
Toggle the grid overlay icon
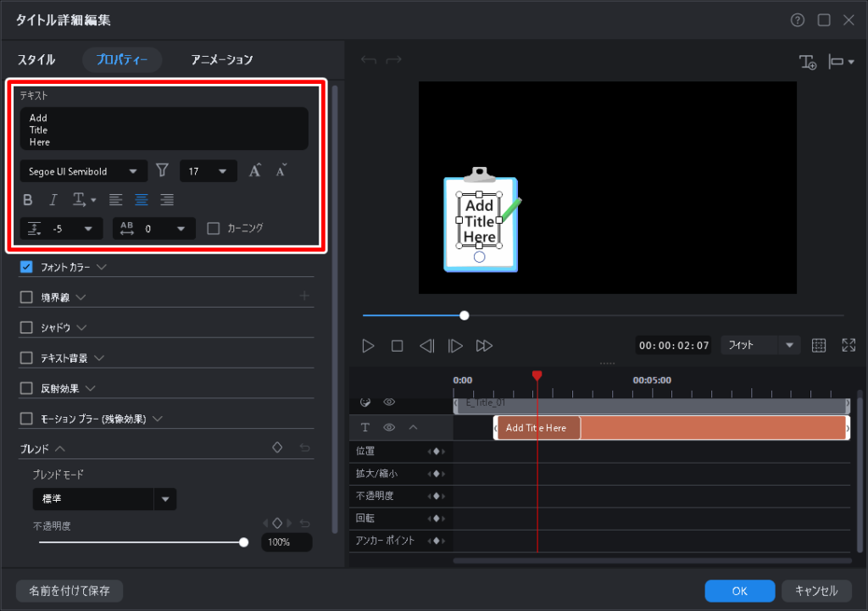pos(819,346)
